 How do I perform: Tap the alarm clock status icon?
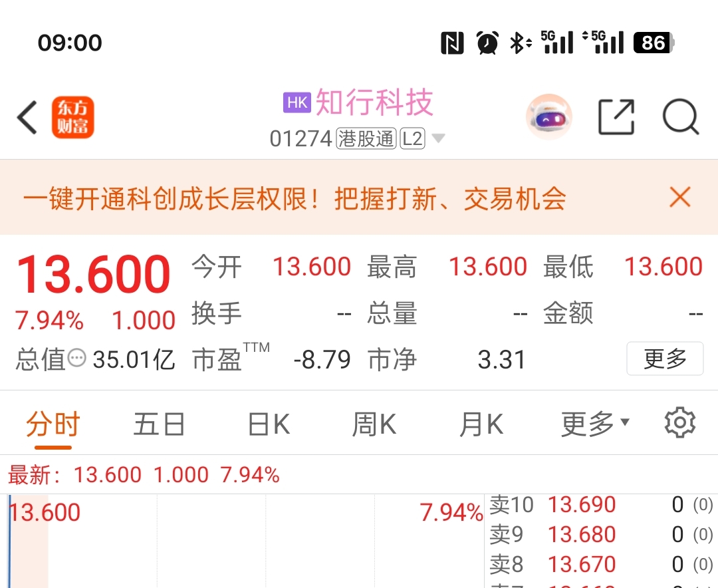[x=487, y=43]
